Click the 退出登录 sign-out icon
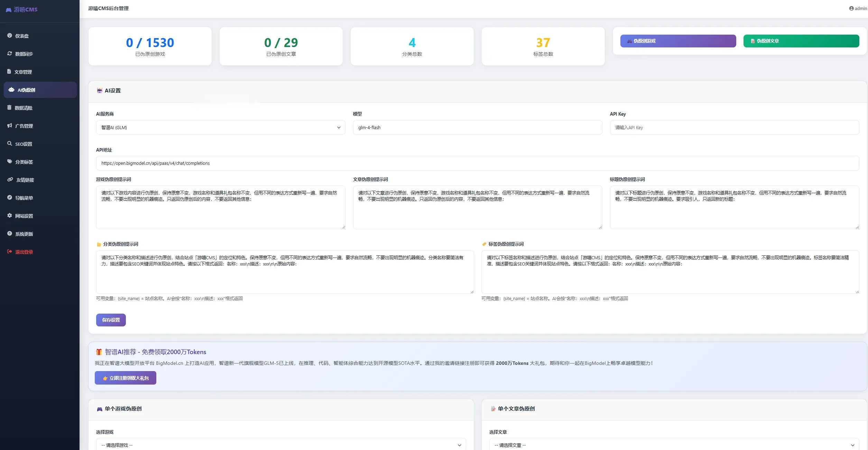Image resolution: width=868 pixels, height=450 pixels. 10,252
